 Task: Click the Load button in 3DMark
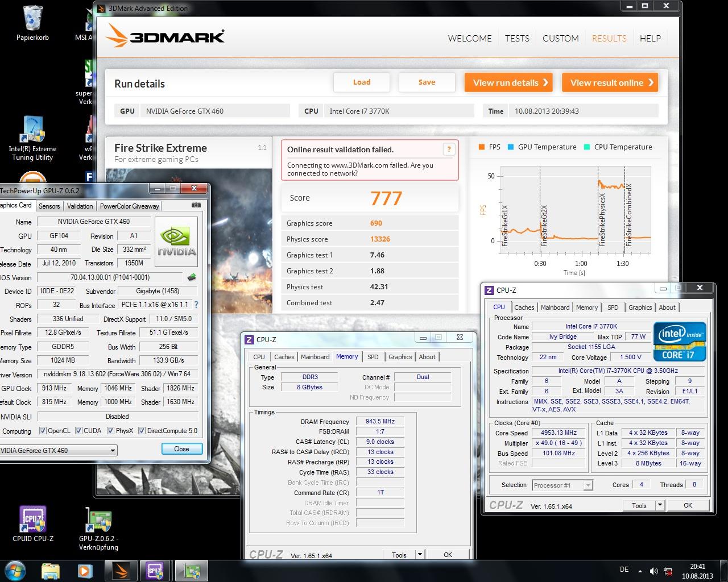(362, 82)
